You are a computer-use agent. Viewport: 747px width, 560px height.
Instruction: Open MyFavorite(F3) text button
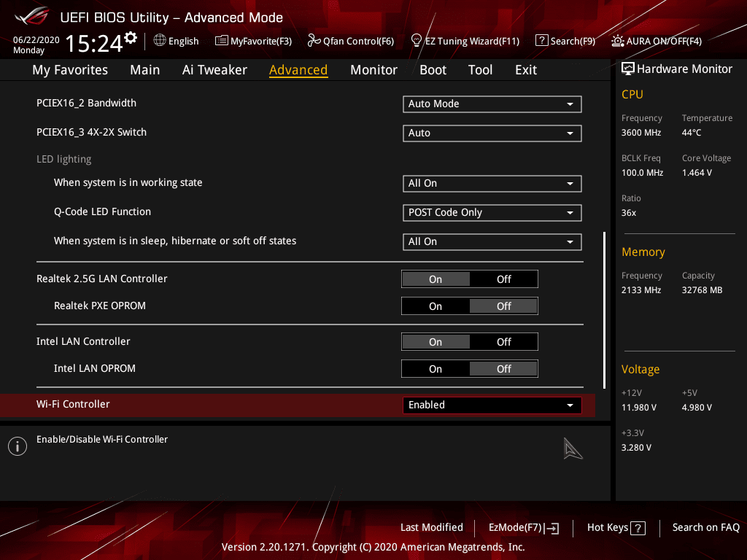point(261,41)
